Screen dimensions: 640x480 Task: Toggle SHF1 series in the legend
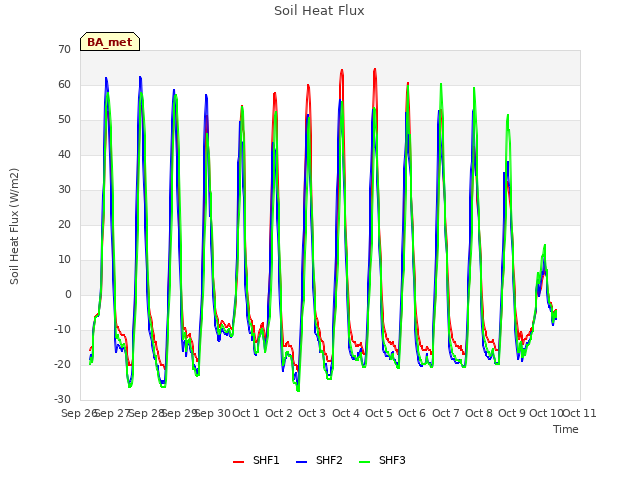(x=256, y=460)
